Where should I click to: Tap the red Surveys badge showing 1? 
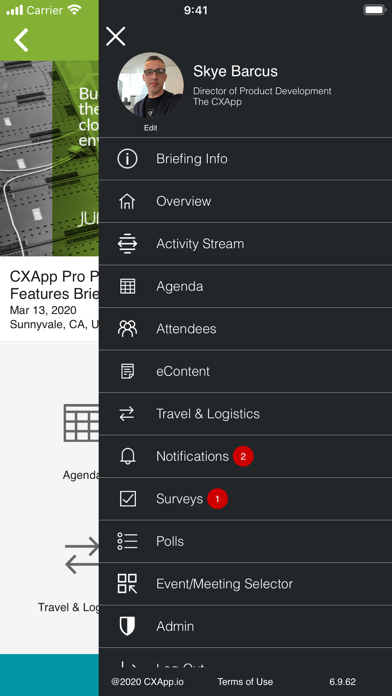(x=218, y=499)
